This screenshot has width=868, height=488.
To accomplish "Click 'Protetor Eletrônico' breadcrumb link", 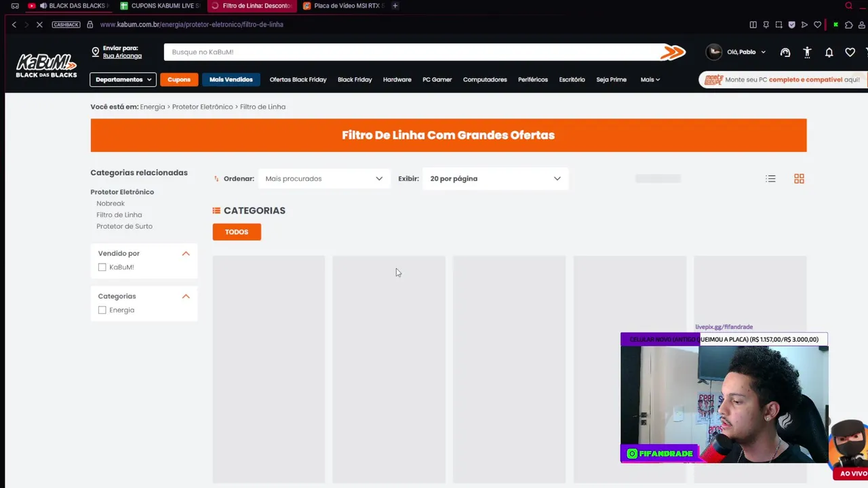I will pos(202,107).
